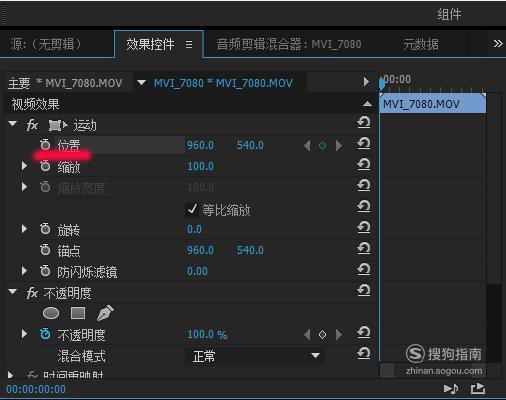
Task: Click the 位置 vertical value 540.0
Action: click(250, 145)
